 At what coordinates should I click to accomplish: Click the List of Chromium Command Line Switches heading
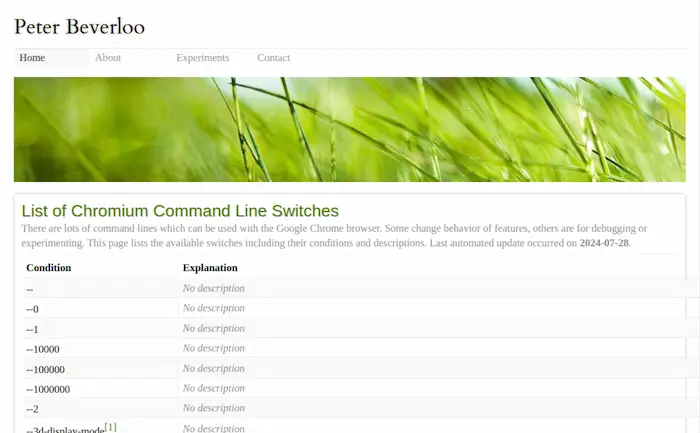180,211
